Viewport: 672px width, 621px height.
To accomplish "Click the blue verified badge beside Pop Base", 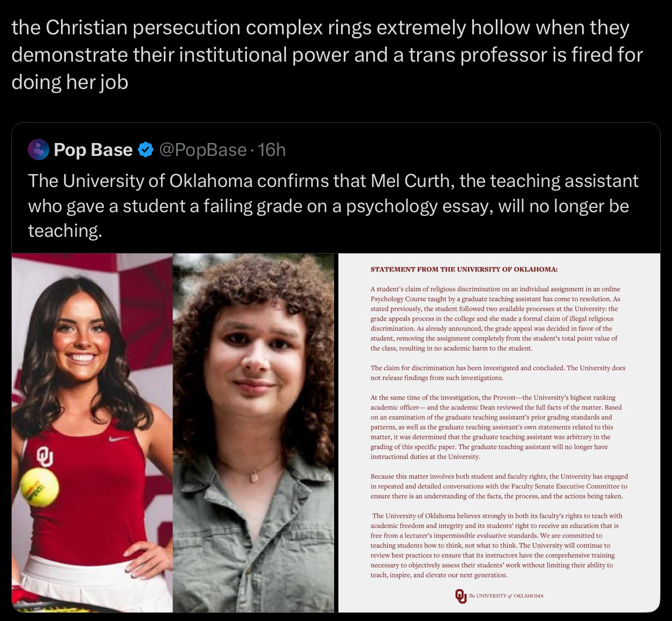I will coord(146,149).
